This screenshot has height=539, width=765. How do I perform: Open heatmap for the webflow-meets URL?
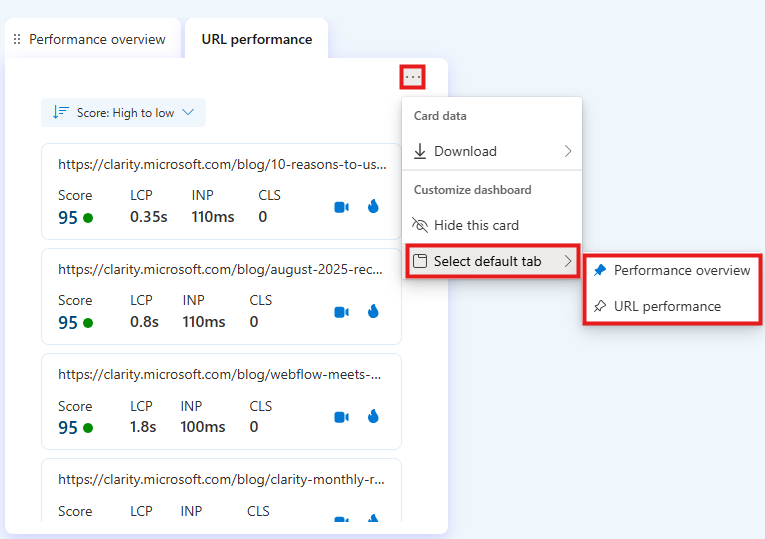[x=373, y=416]
